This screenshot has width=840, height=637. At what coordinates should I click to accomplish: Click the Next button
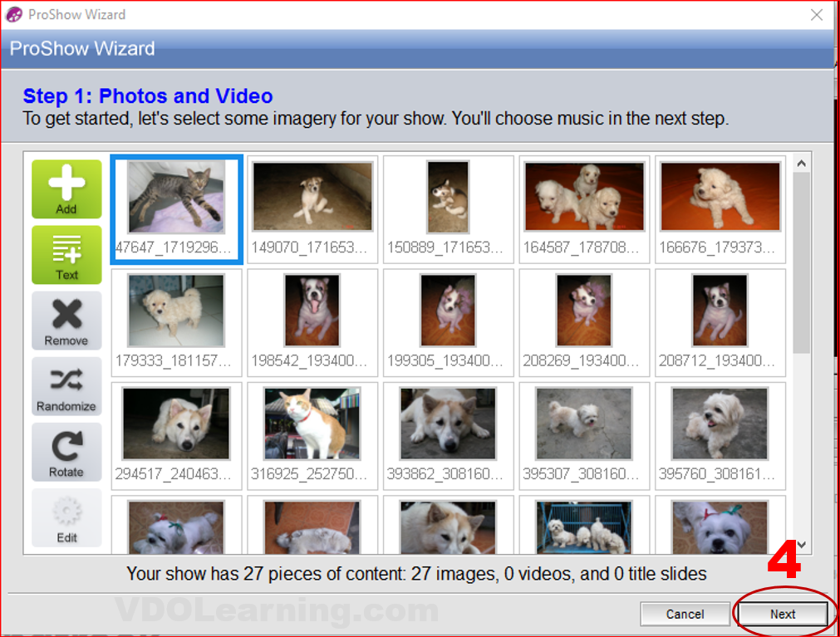pyautogui.click(x=783, y=614)
